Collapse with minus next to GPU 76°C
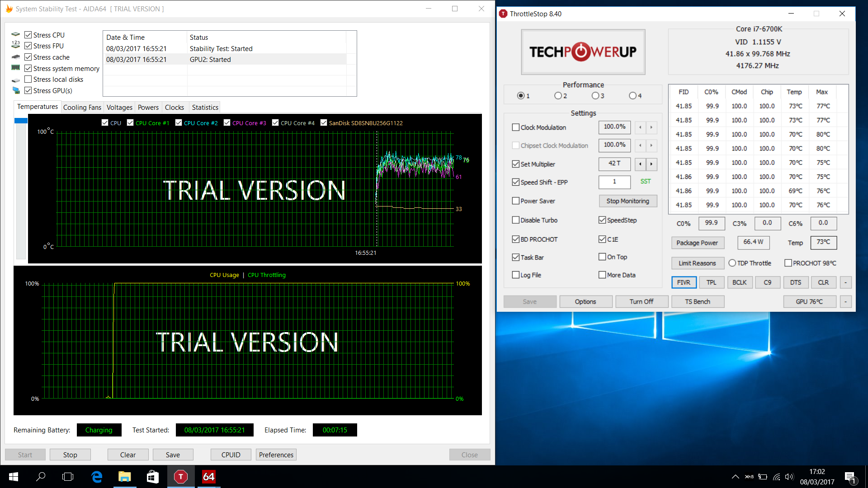The width and height of the screenshot is (868, 488). pos(845,301)
